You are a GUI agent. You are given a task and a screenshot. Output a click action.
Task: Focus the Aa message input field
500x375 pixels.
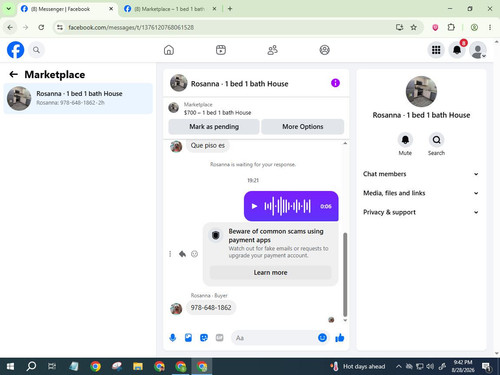273,338
